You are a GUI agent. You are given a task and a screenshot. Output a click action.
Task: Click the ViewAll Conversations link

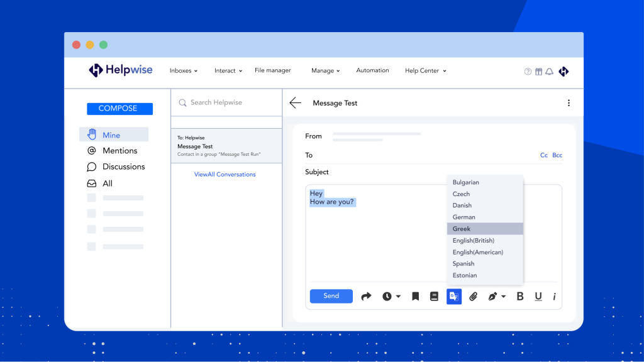click(225, 174)
